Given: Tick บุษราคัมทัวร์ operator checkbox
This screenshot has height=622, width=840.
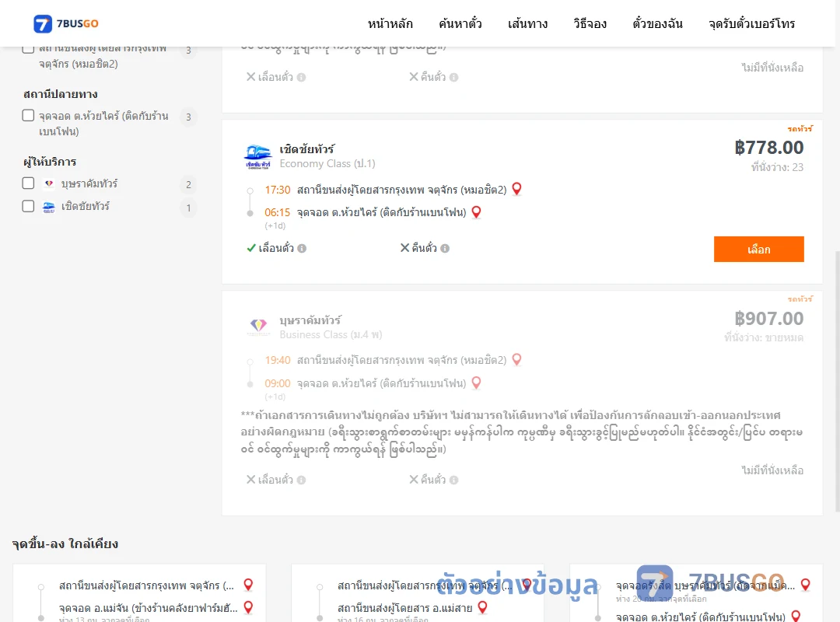Looking at the screenshot, I should [x=29, y=183].
